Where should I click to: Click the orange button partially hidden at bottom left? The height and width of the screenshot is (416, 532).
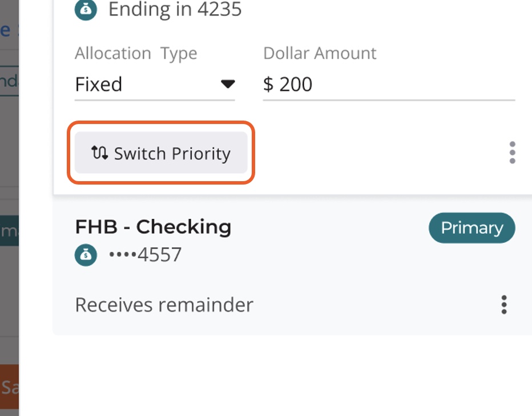(10, 387)
